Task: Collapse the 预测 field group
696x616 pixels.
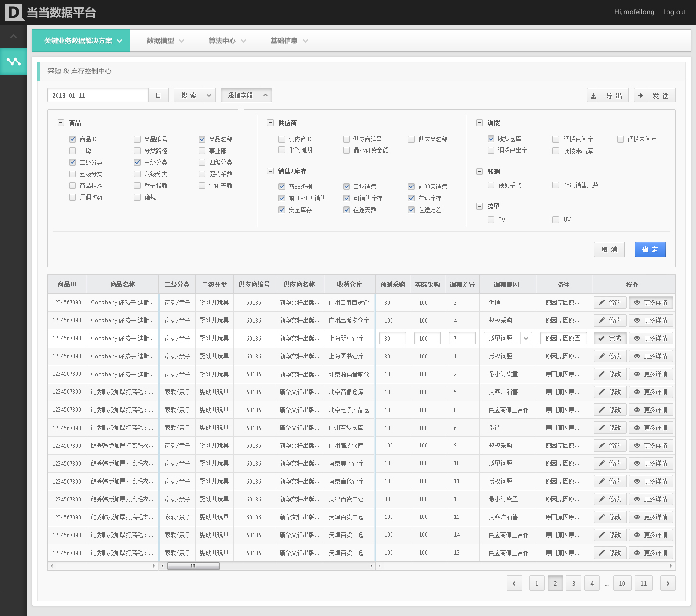Action: 479,172
